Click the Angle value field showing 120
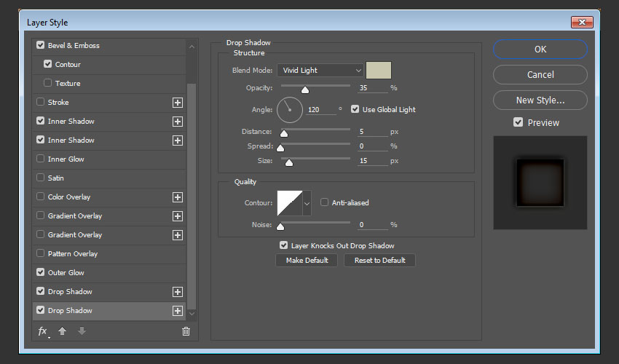This screenshot has height=364, width=619. 321,110
